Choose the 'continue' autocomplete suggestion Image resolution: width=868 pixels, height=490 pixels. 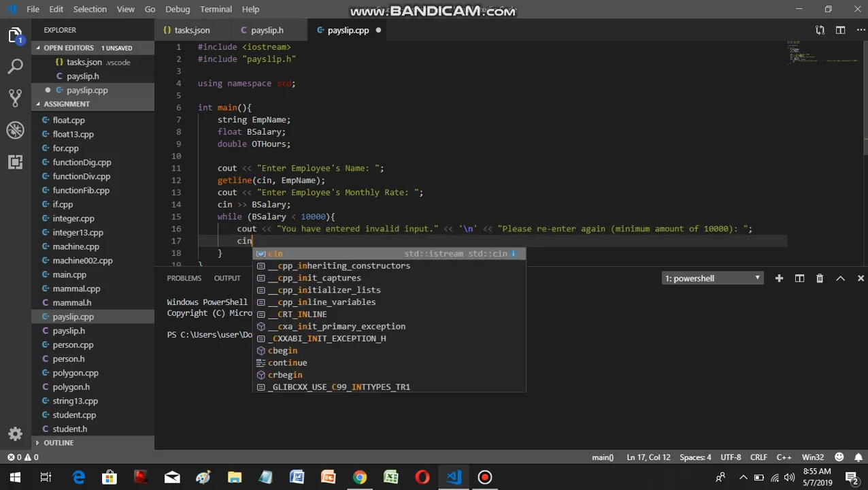click(x=389, y=363)
